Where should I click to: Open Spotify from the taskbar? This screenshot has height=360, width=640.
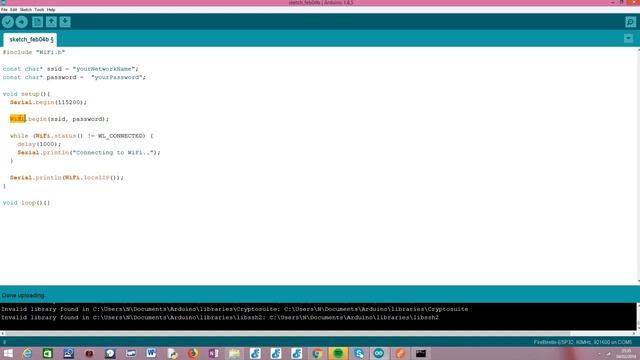(338, 353)
